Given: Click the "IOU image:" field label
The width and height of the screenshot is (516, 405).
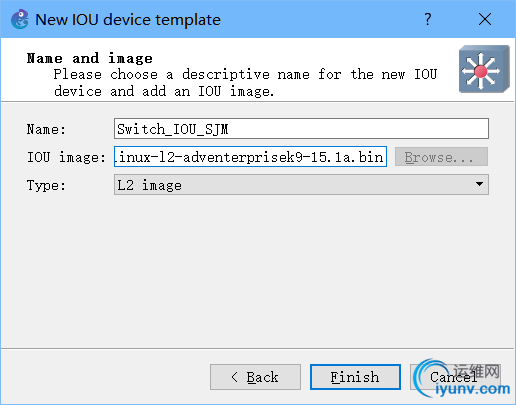Looking at the screenshot, I should click(66, 157).
